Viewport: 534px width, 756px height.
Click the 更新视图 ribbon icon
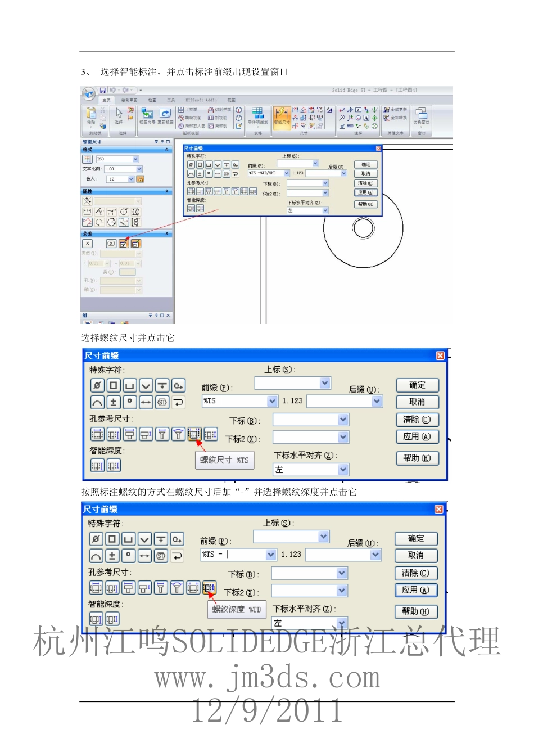click(x=165, y=115)
